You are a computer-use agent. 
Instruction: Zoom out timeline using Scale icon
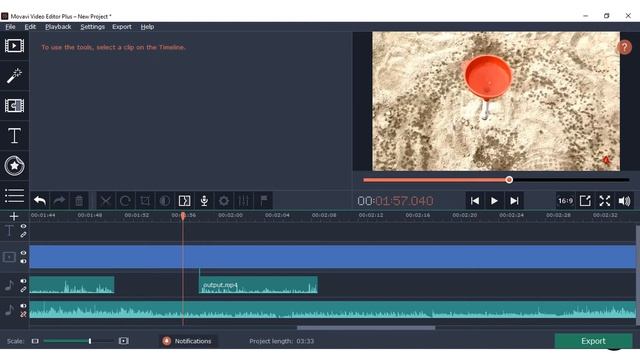pos(35,341)
